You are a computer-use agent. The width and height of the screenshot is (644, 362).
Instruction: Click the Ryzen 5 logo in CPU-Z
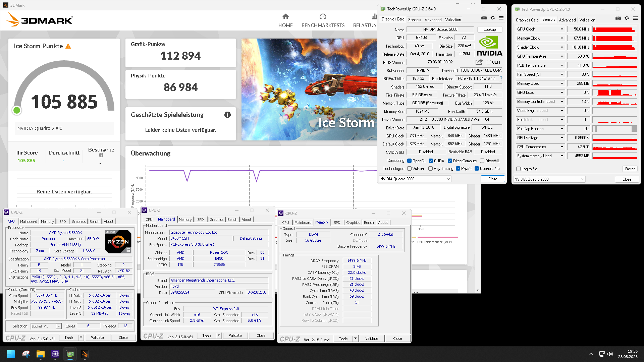click(x=118, y=241)
